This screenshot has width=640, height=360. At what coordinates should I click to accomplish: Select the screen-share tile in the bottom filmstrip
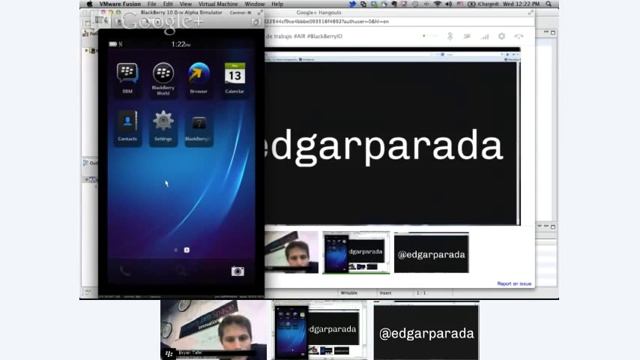(320, 331)
